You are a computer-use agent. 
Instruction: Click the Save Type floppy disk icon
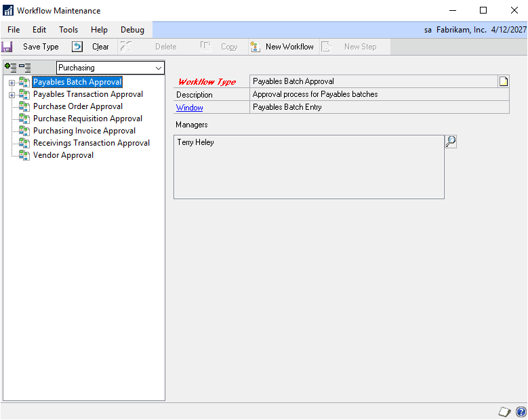point(7,47)
